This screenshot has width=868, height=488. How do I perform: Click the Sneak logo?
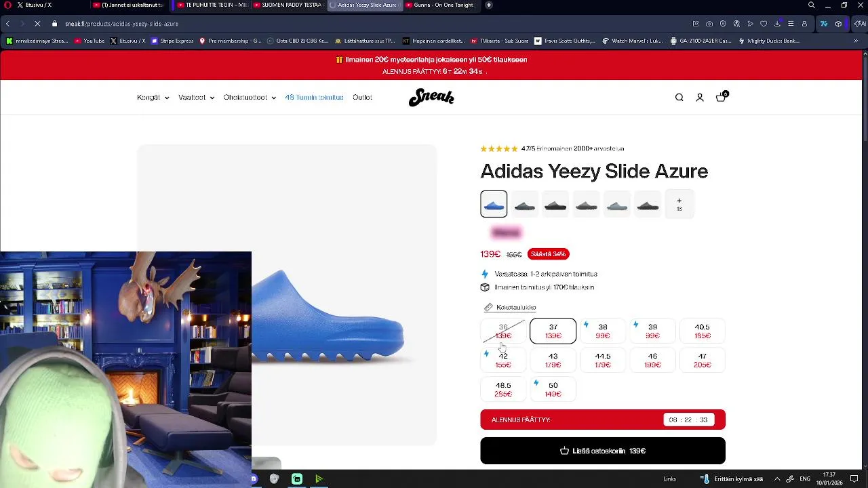click(431, 98)
